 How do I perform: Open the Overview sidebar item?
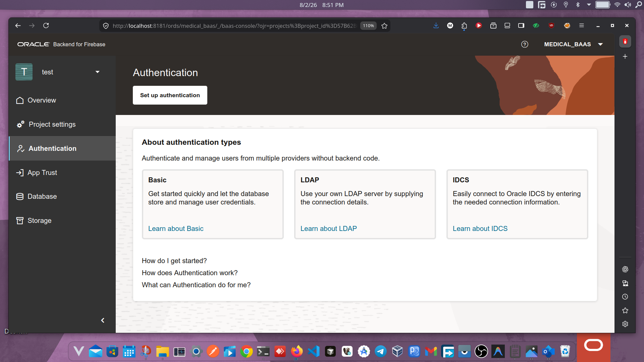click(62, 100)
